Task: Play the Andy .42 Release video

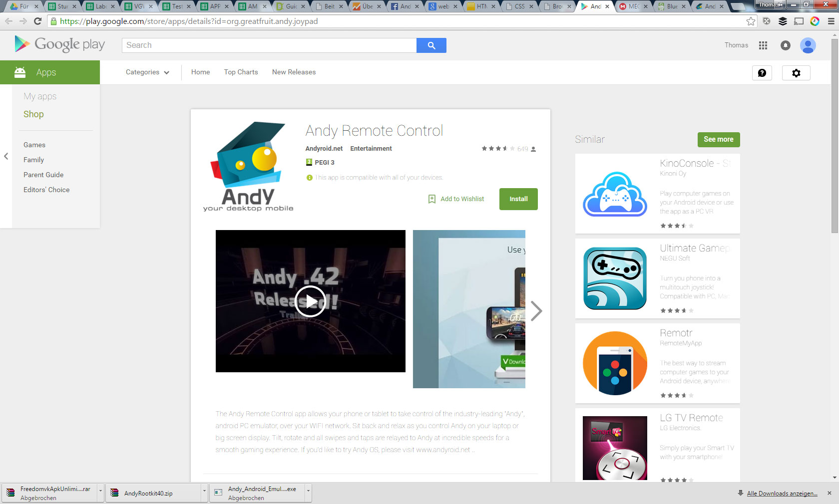Action: click(x=310, y=301)
